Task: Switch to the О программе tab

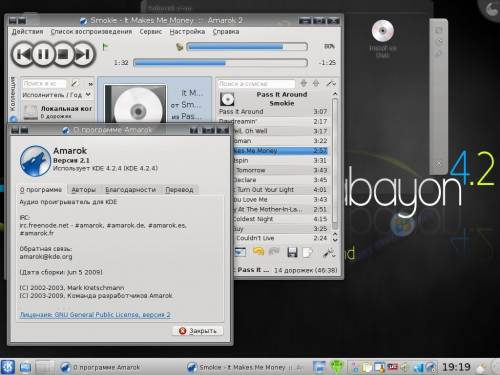Action: tap(41, 190)
